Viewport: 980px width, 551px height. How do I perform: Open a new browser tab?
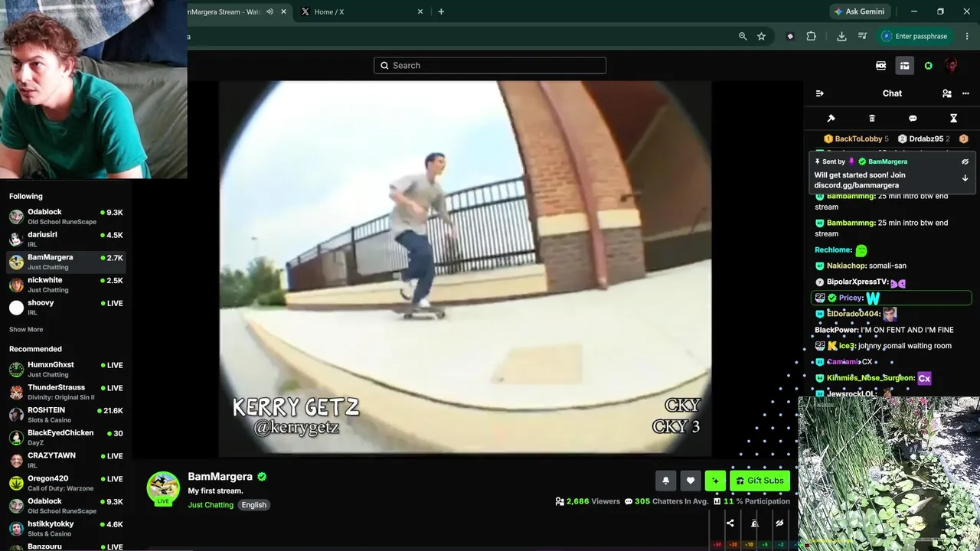click(441, 12)
